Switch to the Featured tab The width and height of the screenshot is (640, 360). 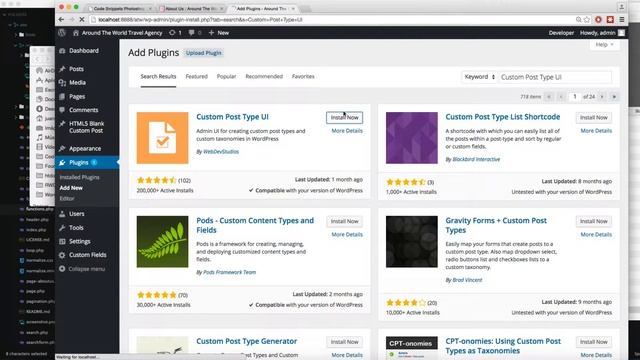(x=196, y=76)
